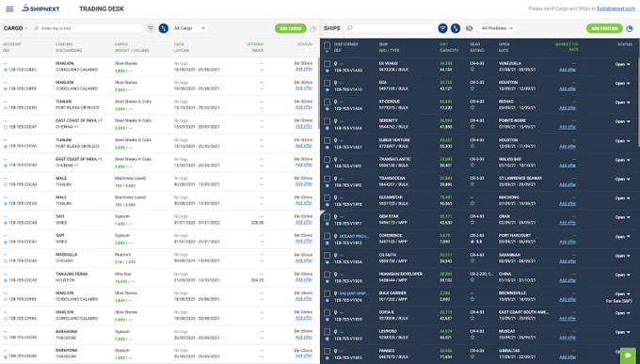This screenshot has height=364, width=640.
Task: Open status dropdown for the Venezuela ship
Action: tap(622, 64)
